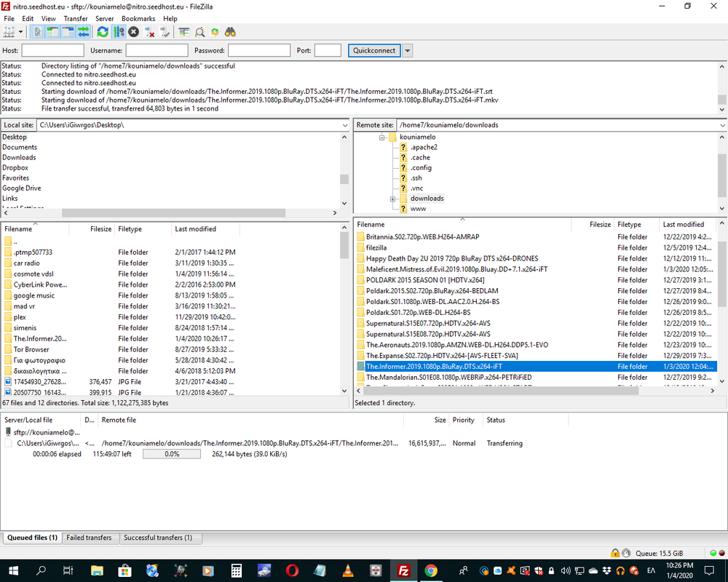Click the transfer progress bar showing 0.0%

(x=172, y=454)
